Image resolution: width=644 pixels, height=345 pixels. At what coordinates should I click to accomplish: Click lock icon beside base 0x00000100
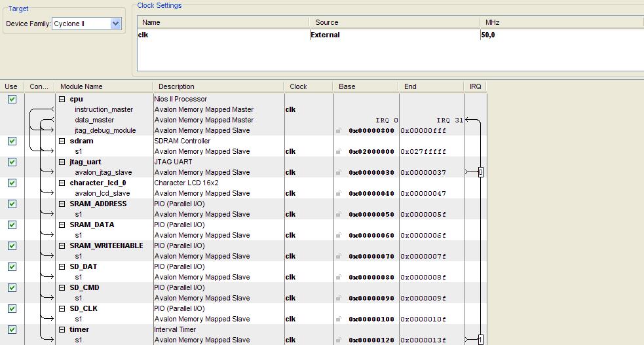coord(339,319)
